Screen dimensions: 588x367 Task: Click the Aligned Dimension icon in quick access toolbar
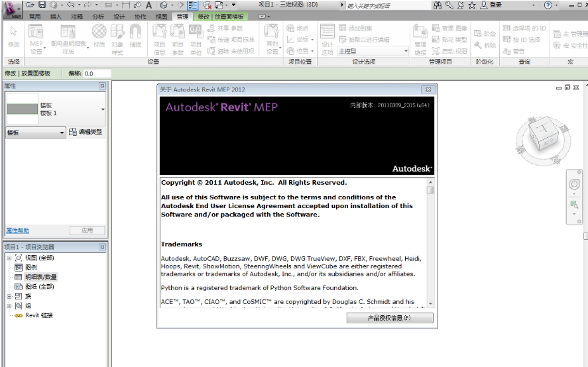[x=126, y=5]
